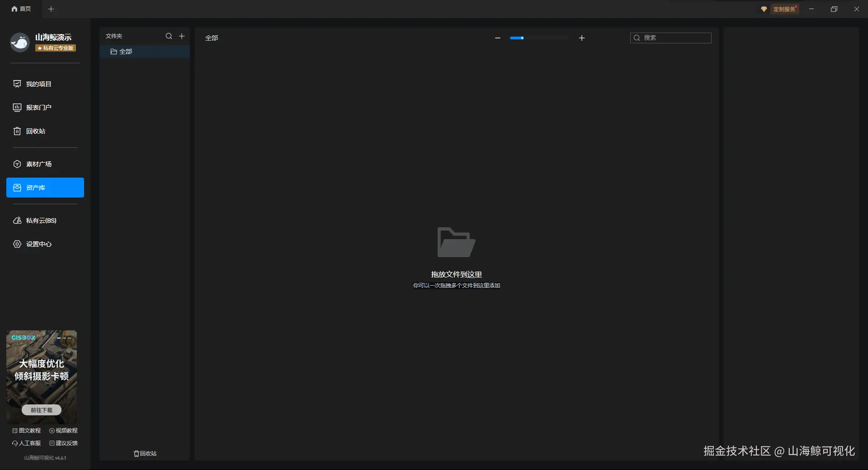Add a new folder with the plus icon

click(x=182, y=36)
